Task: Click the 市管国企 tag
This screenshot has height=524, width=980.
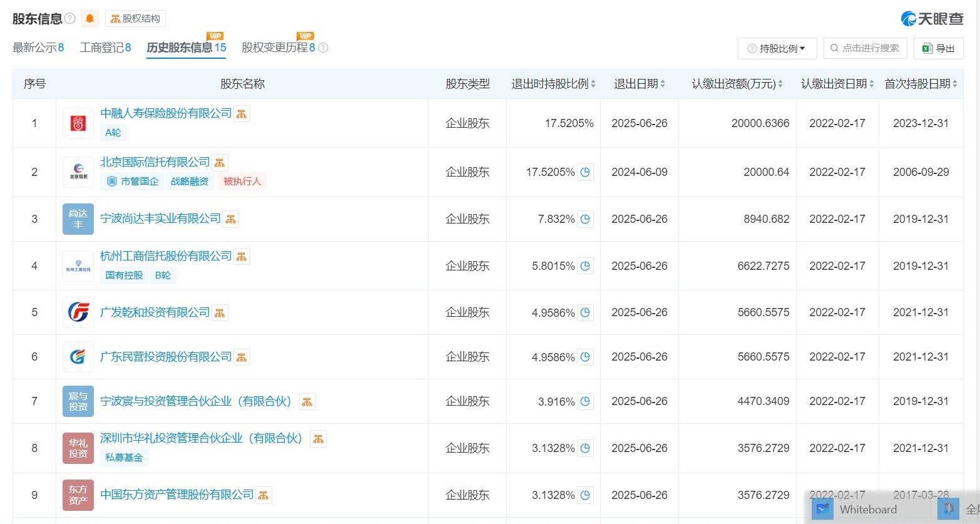Action: tap(132, 182)
